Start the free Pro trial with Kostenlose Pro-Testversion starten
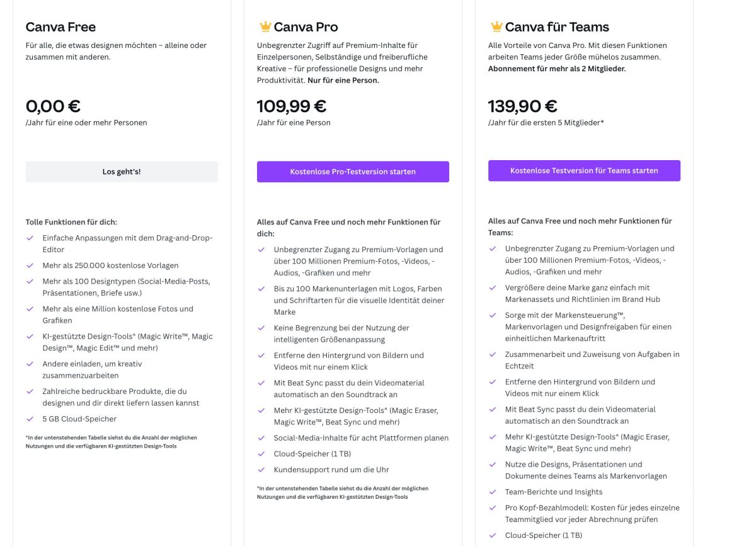The width and height of the screenshot is (756, 546). coord(353,171)
